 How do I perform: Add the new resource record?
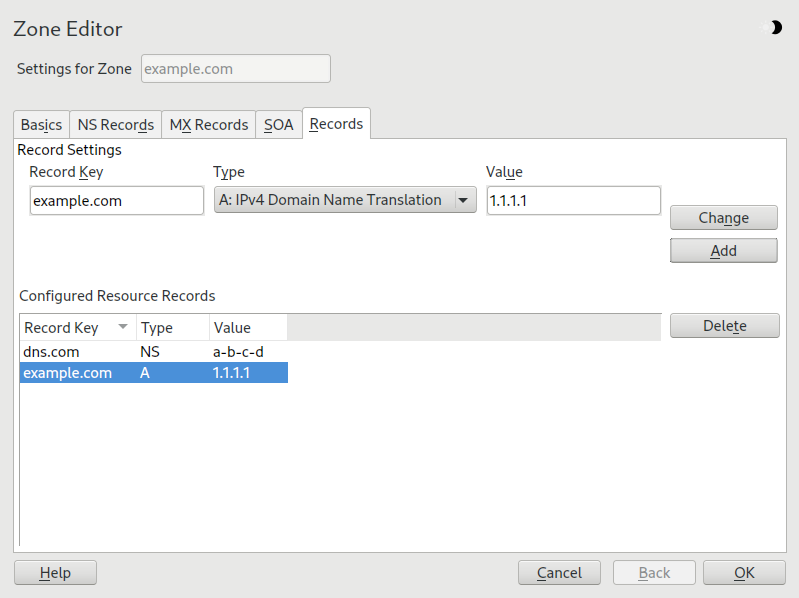click(723, 251)
